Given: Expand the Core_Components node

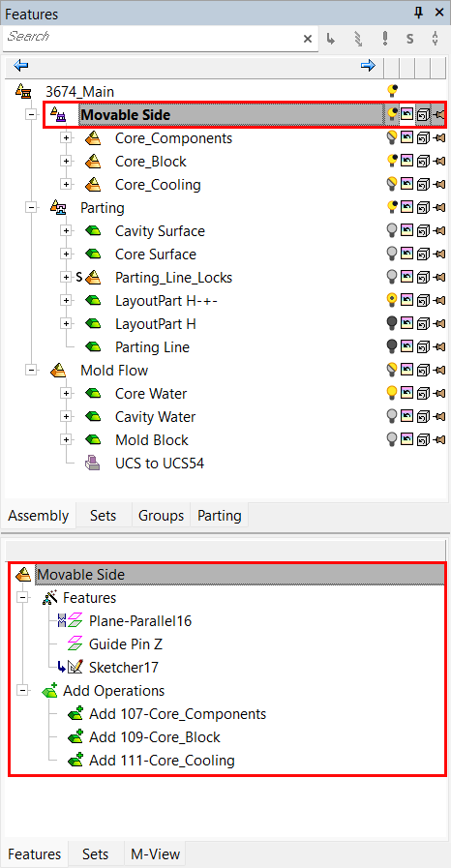Looking at the screenshot, I should point(67,137).
